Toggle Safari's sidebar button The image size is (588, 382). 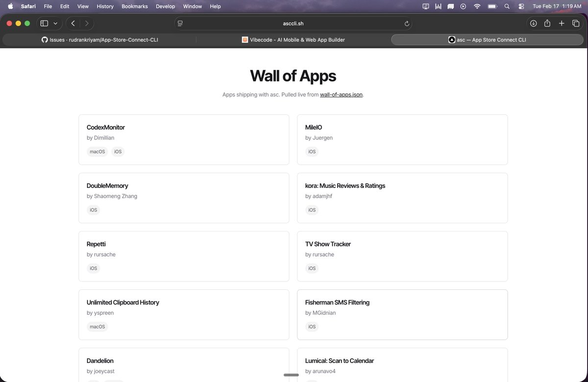[44, 23]
